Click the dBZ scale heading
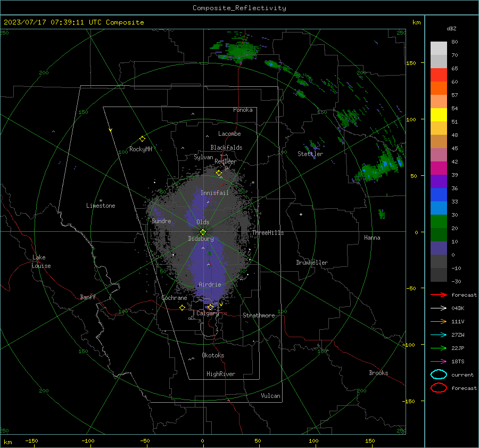Screen dimensions: 479x448 pyautogui.click(x=451, y=29)
